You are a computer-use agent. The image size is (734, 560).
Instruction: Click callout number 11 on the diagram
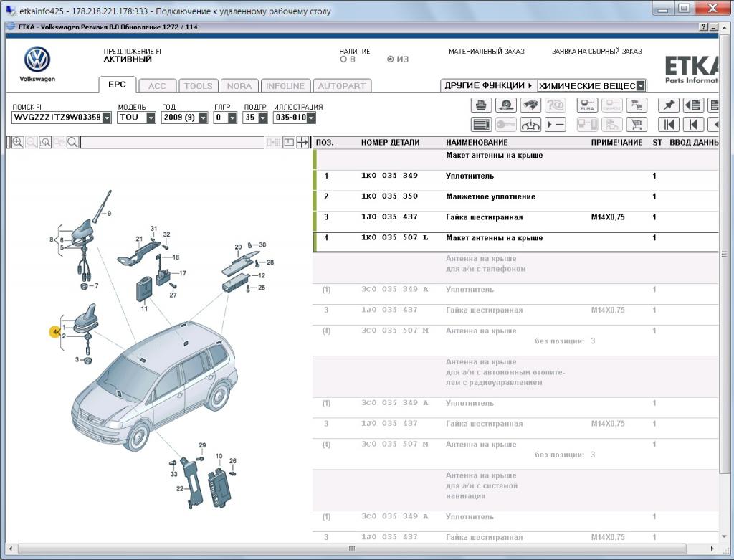[x=143, y=308]
